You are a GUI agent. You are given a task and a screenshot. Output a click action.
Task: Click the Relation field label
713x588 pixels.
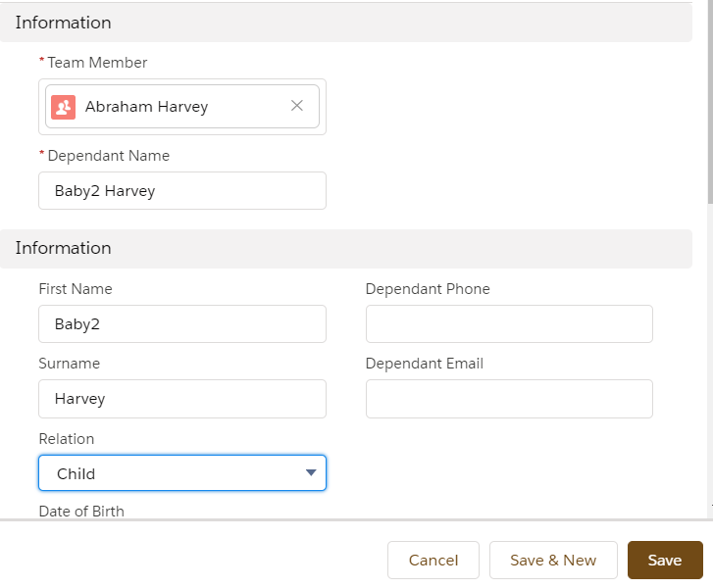pyautogui.click(x=67, y=439)
